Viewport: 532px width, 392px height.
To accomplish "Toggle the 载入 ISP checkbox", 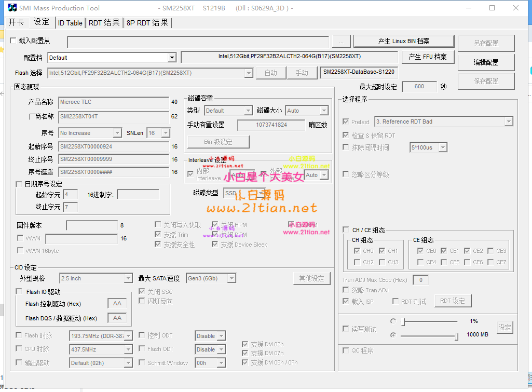I will pos(346,301).
